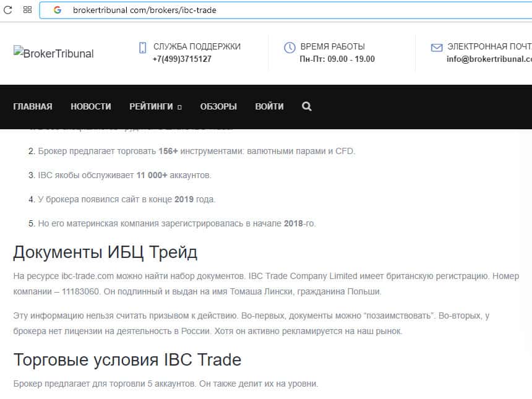Click list item about сайт в конце 2019
Screen dimensions: 532x399
[x=122, y=199]
